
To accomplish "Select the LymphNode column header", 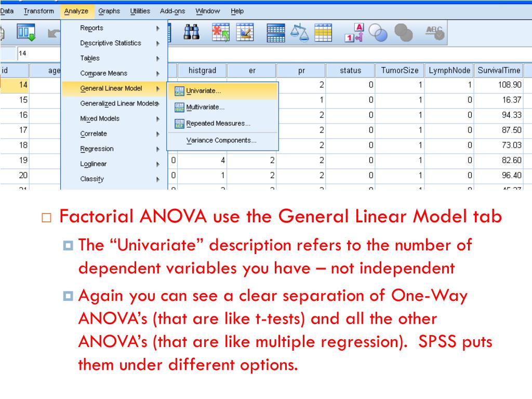I will (x=449, y=71).
